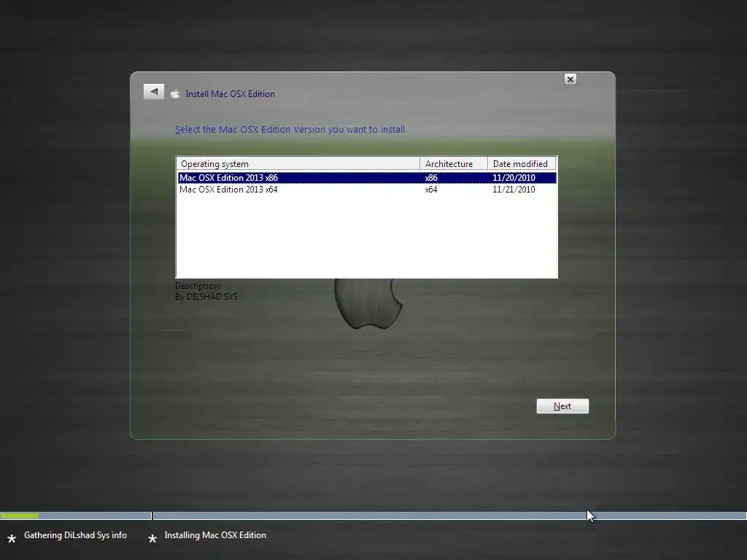The image size is (747, 560).
Task: Close the Install Mac OSX Edition dialog
Action: (x=570, y=79)
